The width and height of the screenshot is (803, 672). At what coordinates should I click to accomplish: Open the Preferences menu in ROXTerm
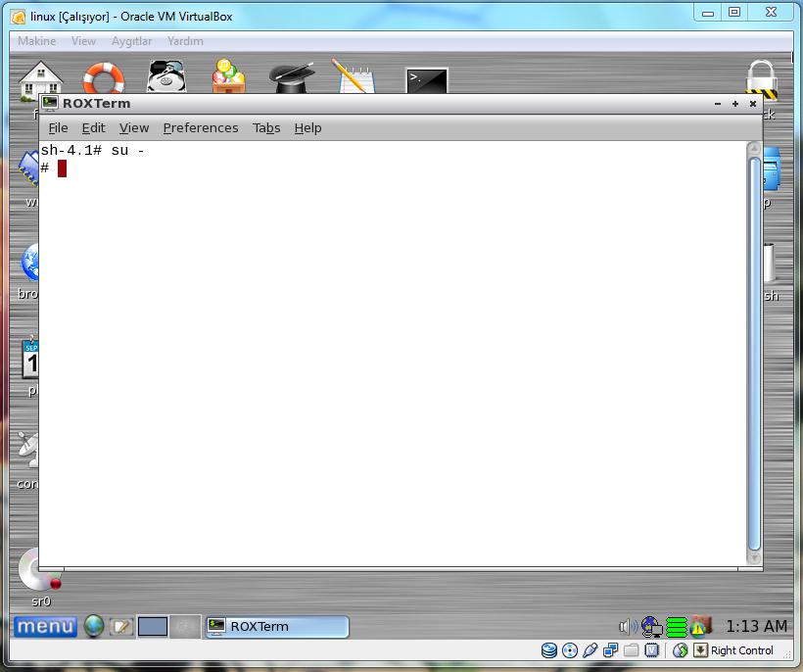(x=201, y=127)
